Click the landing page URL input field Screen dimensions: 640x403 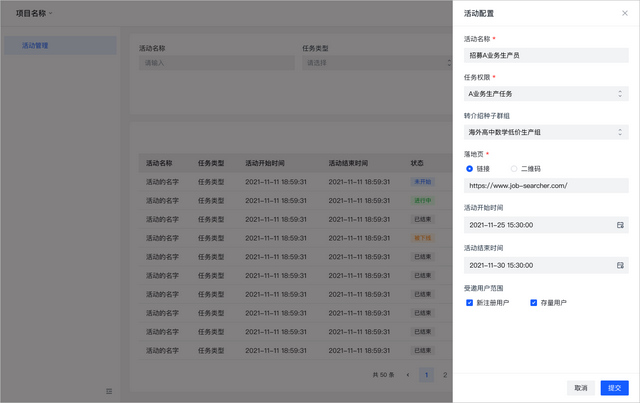(546, 186)
